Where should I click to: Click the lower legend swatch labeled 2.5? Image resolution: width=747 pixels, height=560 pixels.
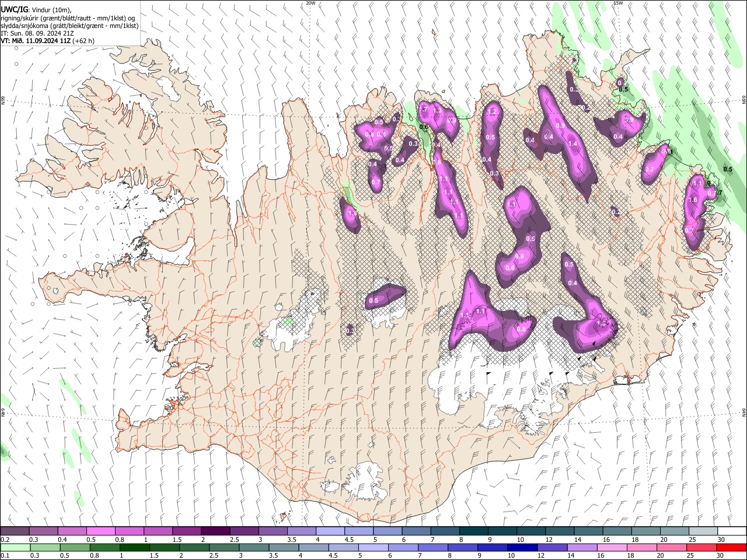[x=224, y=547]
